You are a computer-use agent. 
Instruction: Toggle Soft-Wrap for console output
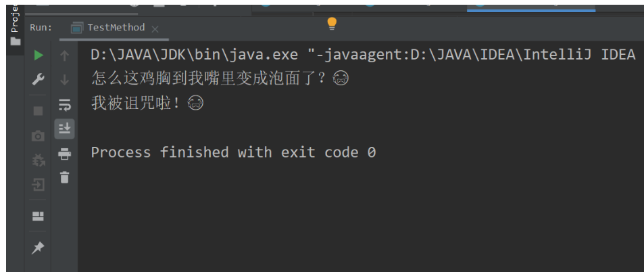click(64, 104)
